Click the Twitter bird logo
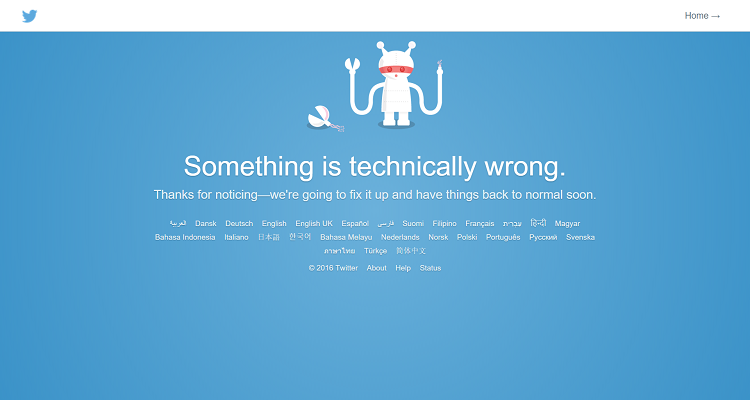Viewport: 750px width, 400px height. pyautogui.click(x=30, y=16)
